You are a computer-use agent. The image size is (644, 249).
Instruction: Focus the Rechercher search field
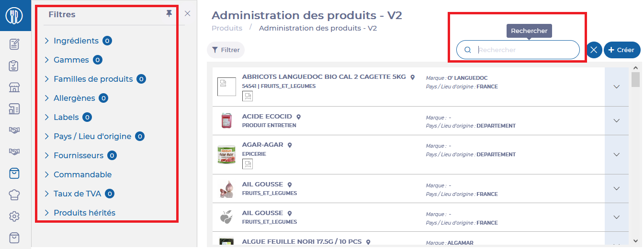[518, 50]
